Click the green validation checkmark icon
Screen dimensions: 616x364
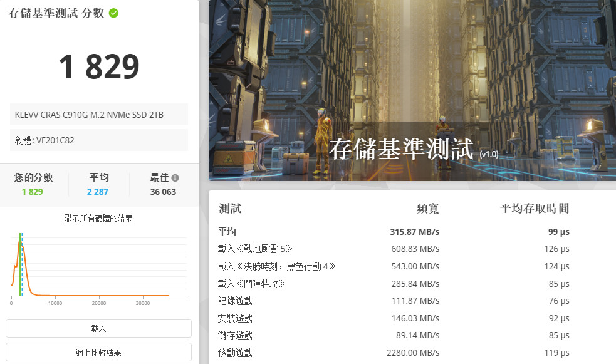click(113, 13)
